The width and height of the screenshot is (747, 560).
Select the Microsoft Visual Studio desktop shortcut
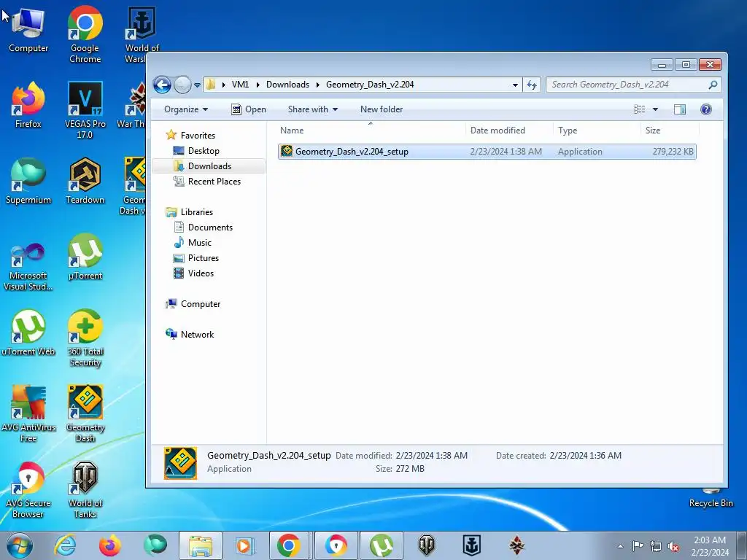pyautogui.click(x=28, y=267)
